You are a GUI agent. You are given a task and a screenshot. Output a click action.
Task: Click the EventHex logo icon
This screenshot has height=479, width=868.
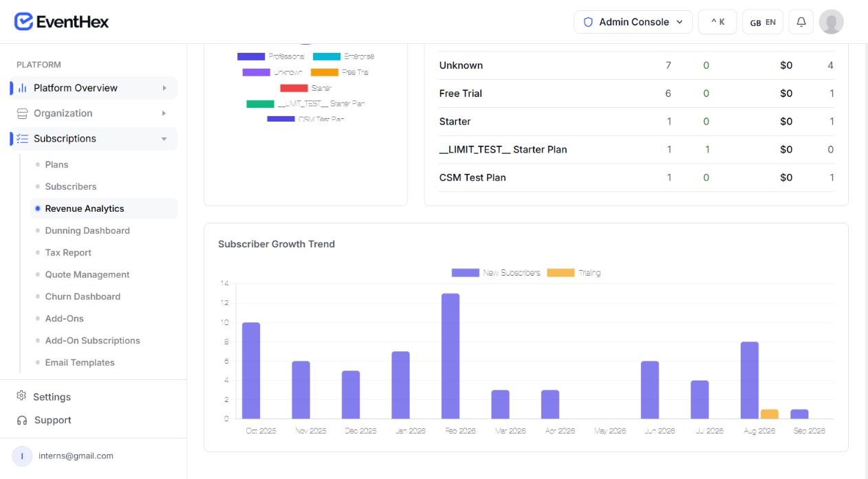pyautogui.click(x=24, y=22)
